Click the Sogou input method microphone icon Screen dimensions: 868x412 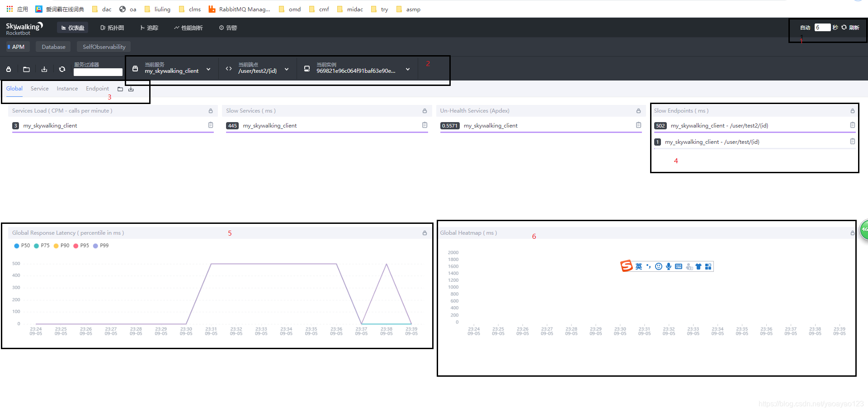(x=669, y=266)
